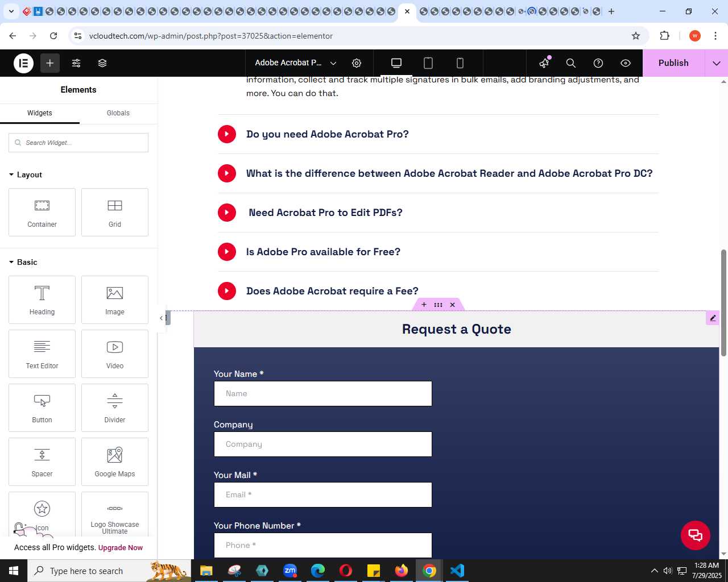Open File Explorer from taskbar
728x582 pixels.
(x=206, y=571)
